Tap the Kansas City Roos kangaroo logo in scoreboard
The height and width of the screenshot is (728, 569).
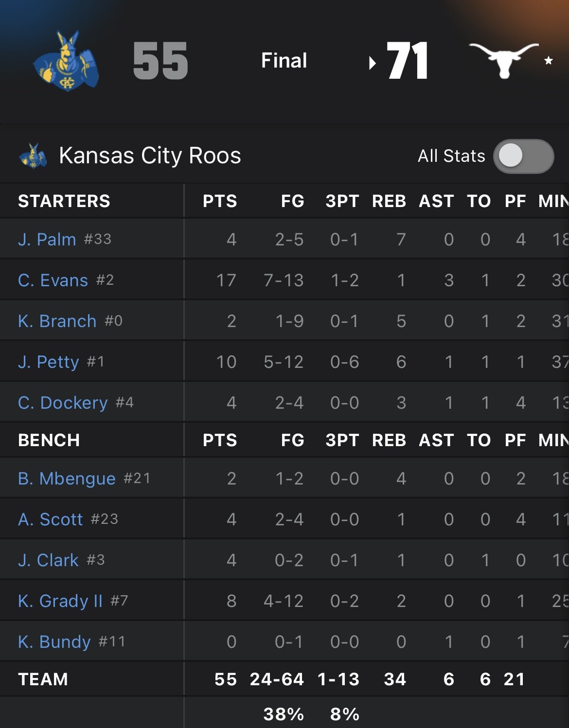tap(66, 61)
